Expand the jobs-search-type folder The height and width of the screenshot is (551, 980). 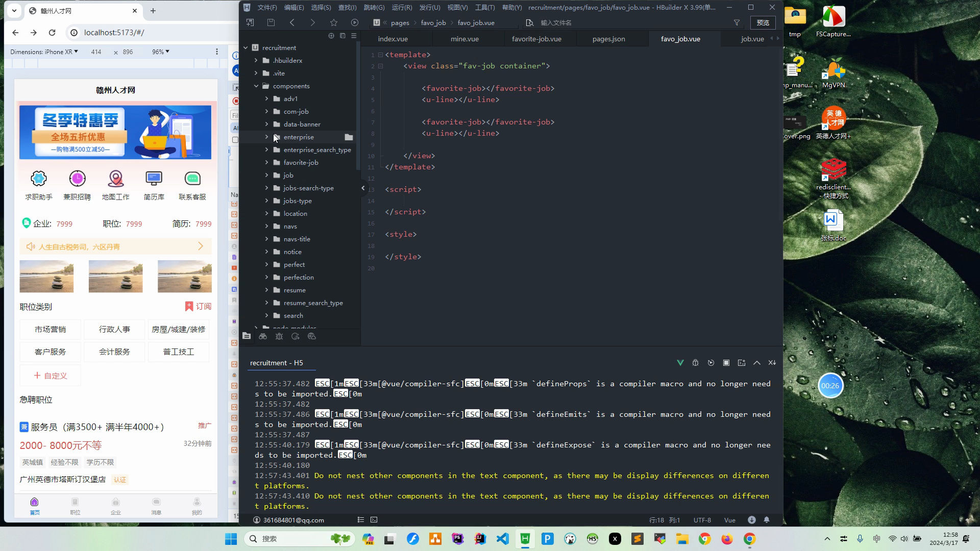point(266,188)
